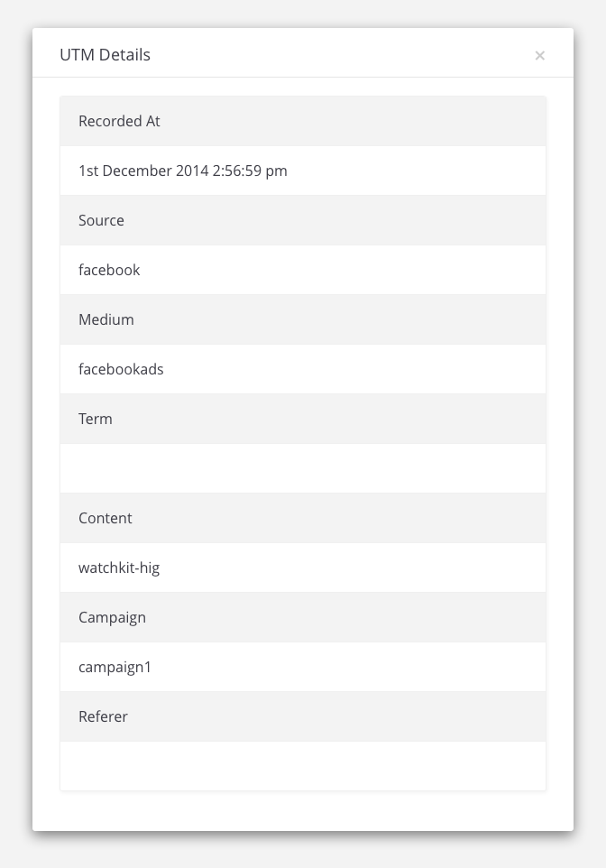This screenshot has height=868, width=606.
Task: Click blank modal area below Referer table
Action: tap(303, 810)
